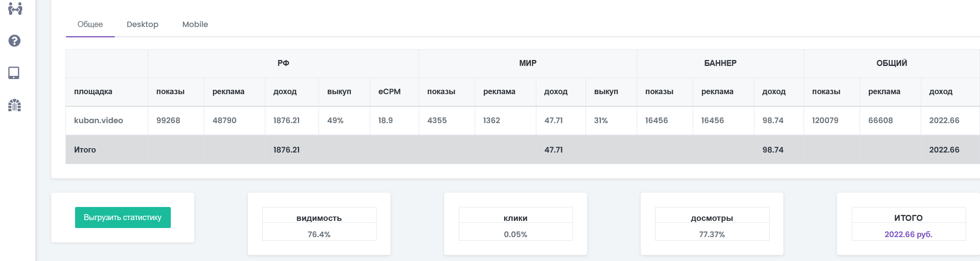Click the kuban.video site name
980x261 pixels.
point(99,120)
